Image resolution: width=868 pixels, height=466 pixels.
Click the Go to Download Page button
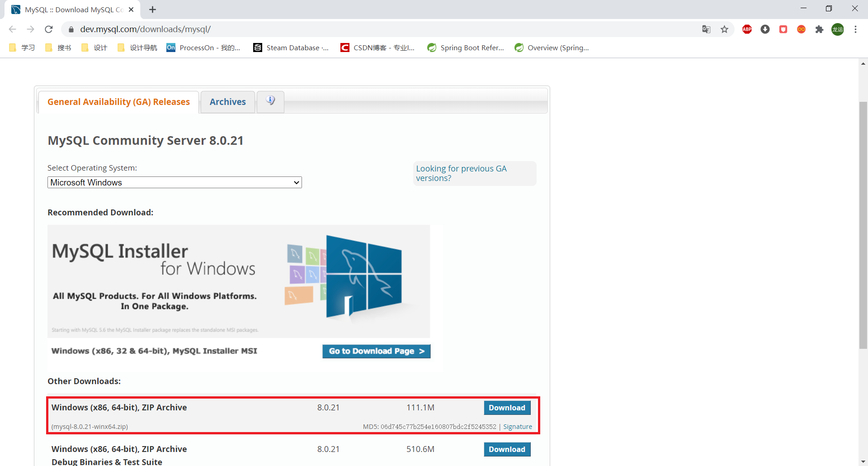pos(376,351)
